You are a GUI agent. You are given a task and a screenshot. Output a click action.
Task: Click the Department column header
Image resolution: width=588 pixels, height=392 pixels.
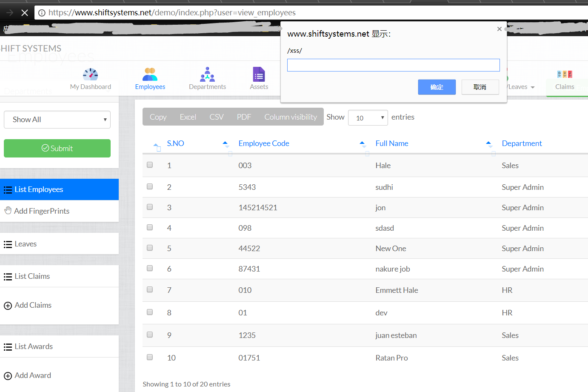click(522, 143)
